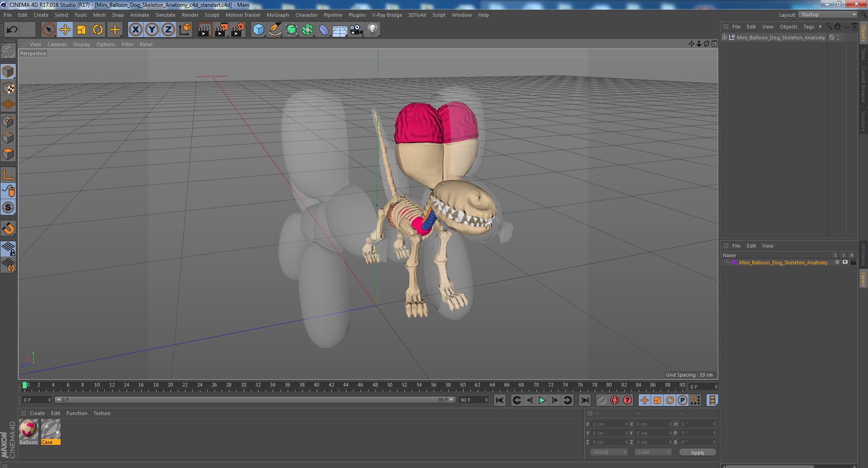Screen dimensions: 868x468
Task: Click the purple layer color swatch
Action: (x=734, y=263)
